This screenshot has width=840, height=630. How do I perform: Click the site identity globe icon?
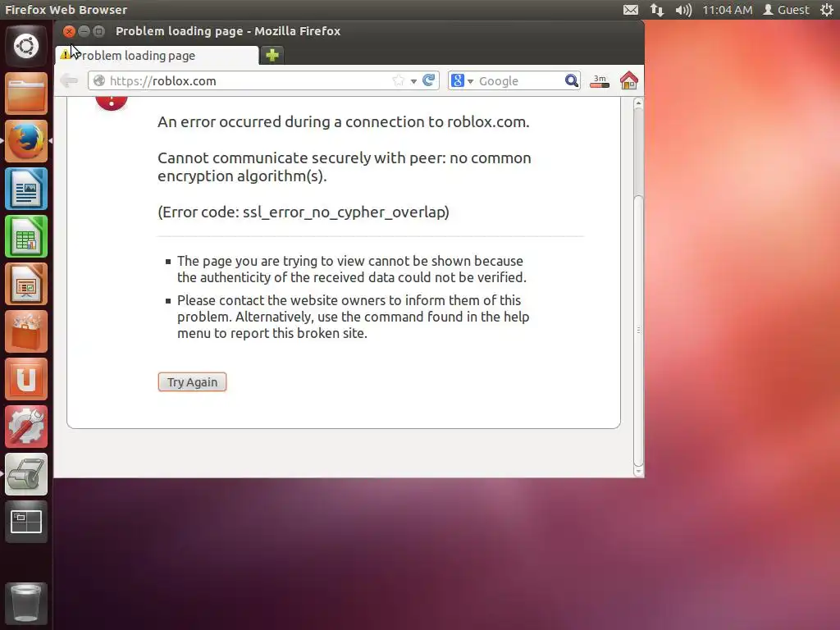(x=99, y=81)
